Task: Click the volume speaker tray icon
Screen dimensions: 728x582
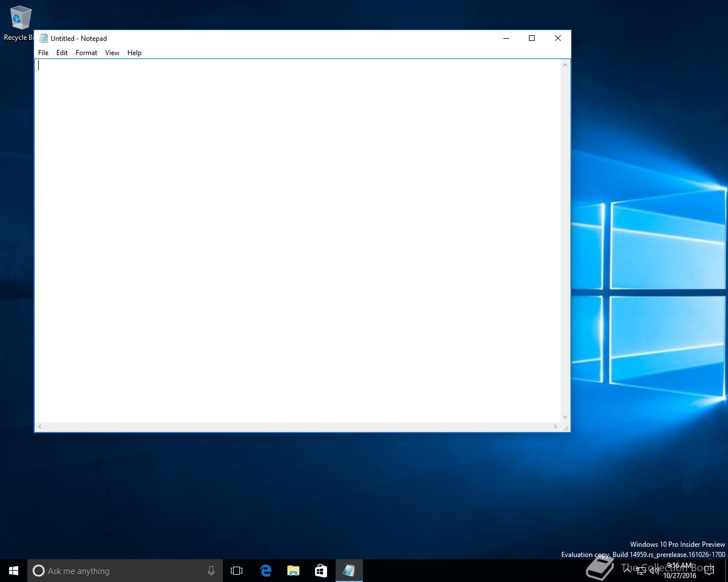Action: (x=654, y=571)
